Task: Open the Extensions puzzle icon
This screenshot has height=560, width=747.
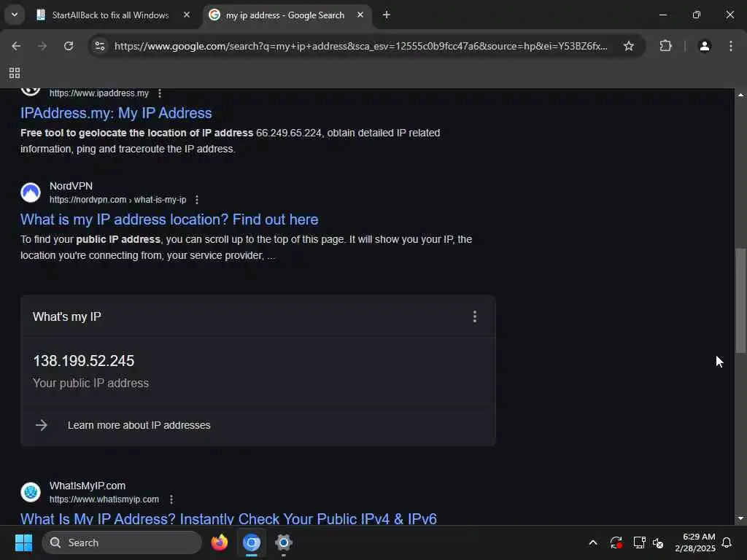Action: coord(665,46)
